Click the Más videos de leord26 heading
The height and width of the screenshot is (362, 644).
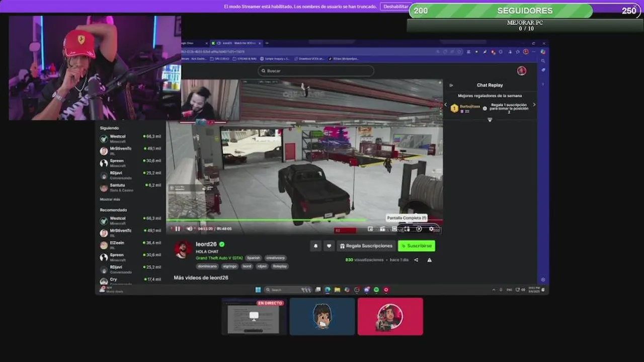point(201,278)
